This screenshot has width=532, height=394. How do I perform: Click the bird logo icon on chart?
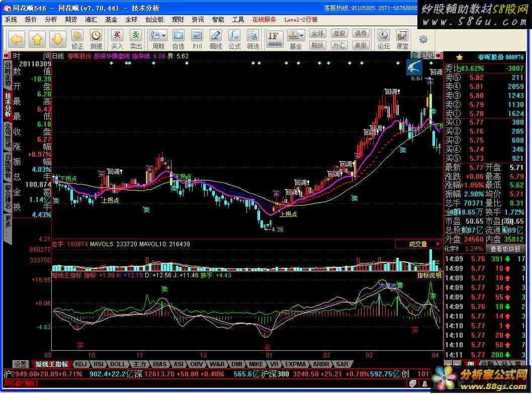[414, 67]
